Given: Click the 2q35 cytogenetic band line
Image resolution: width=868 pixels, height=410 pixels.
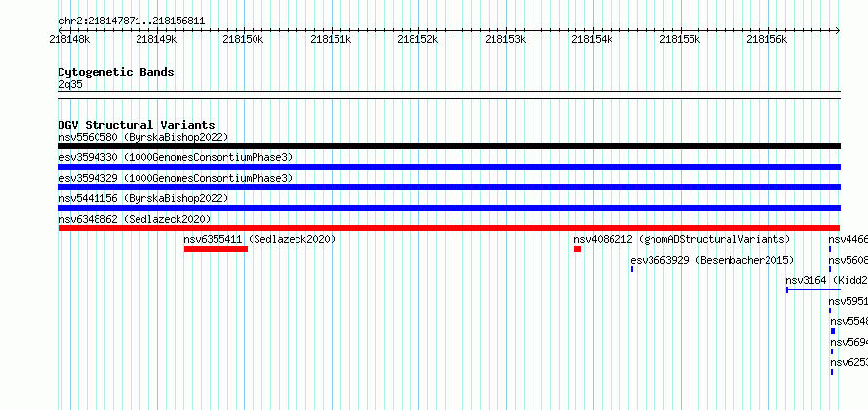Looking at the screenshot, I should tap(449, 95).
